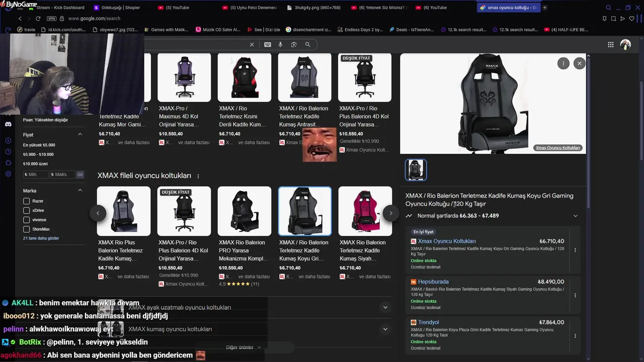644x362 pixels.
Task: Open the player icon in Opera sidebar
Action: pos(8,141)
